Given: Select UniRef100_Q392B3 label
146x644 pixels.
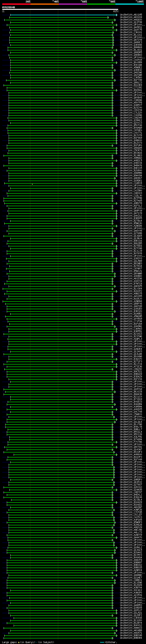Looking at the screenshot, I should (x=131, y=308).
